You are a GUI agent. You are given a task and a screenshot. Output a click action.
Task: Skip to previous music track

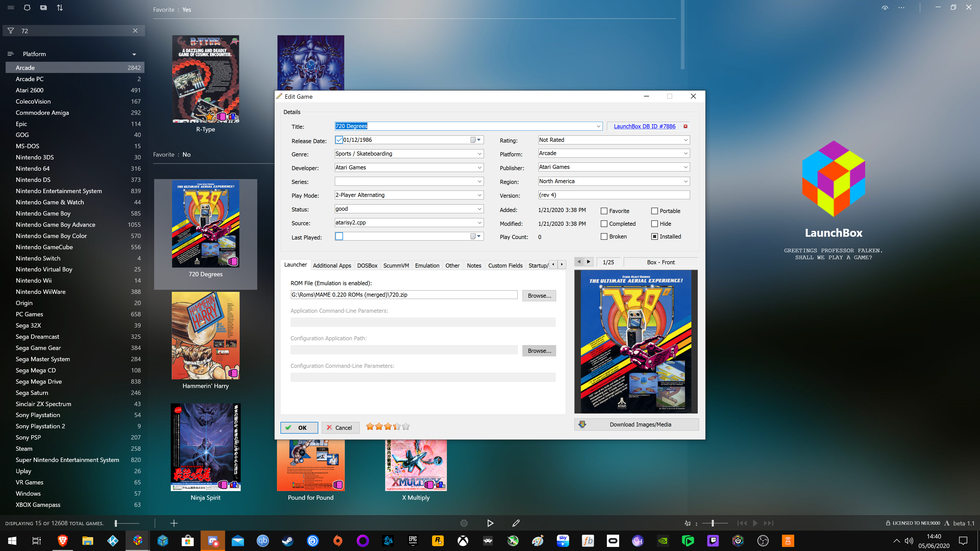(x=742, y=524)
